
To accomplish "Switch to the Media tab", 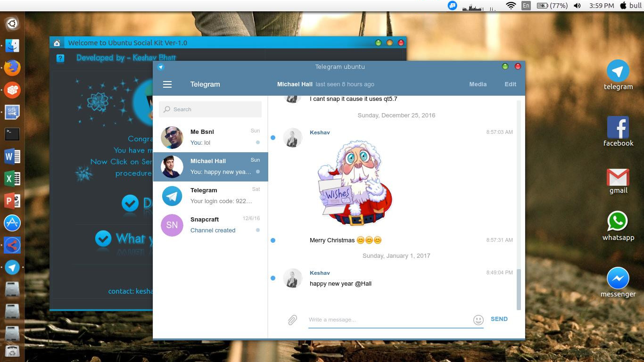I will 478,84.
